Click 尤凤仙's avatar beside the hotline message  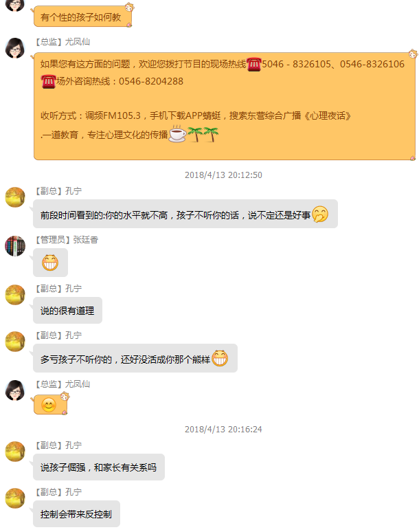click(15, 48)
